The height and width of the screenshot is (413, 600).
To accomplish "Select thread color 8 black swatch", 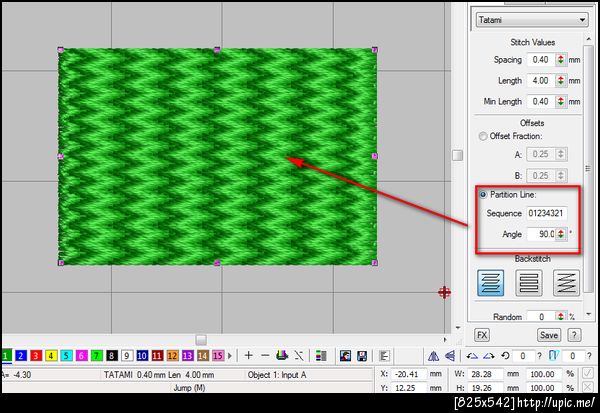I will coord(111,356).
